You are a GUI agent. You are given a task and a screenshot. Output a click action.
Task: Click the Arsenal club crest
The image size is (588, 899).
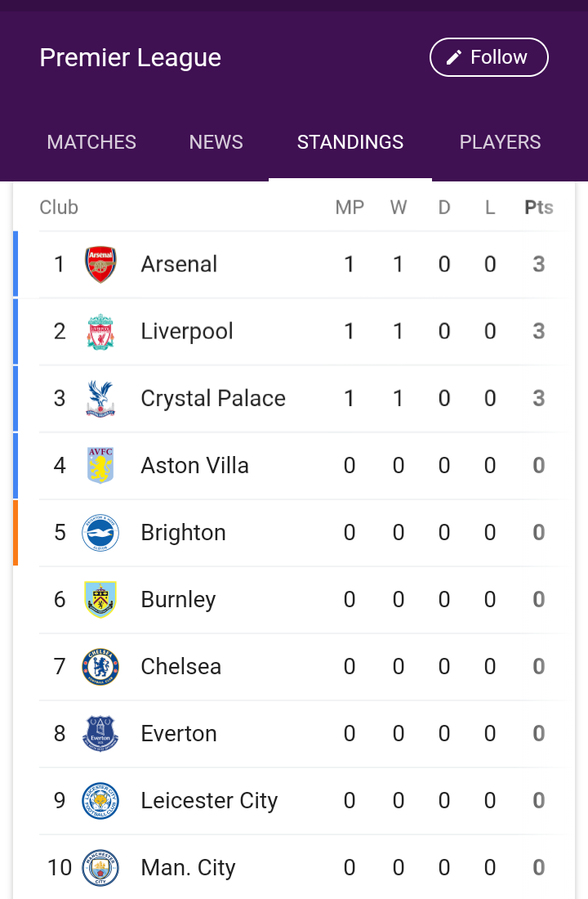coord(100,265)
